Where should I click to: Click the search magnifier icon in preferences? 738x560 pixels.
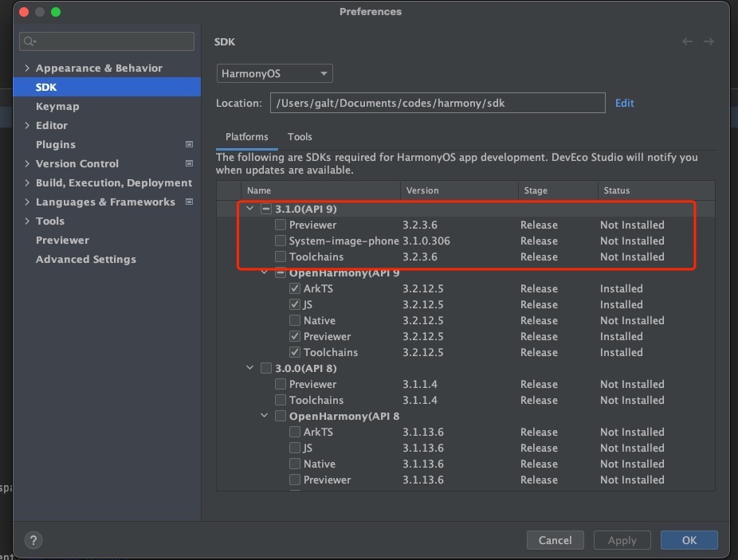tap(29, 41)
